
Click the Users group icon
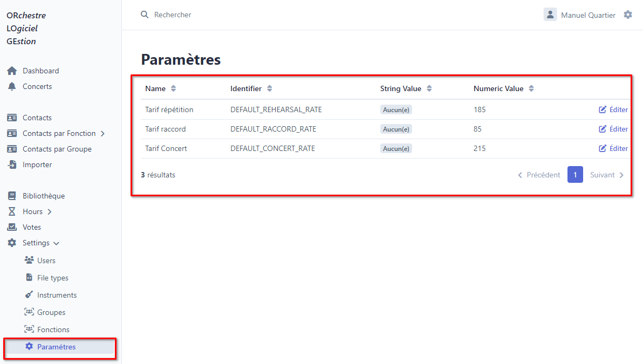tap(29, 260)
